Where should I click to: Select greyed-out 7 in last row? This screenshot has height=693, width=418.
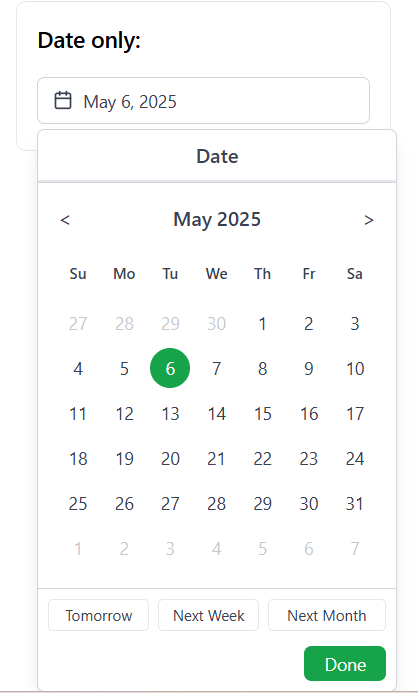point(355,548)
